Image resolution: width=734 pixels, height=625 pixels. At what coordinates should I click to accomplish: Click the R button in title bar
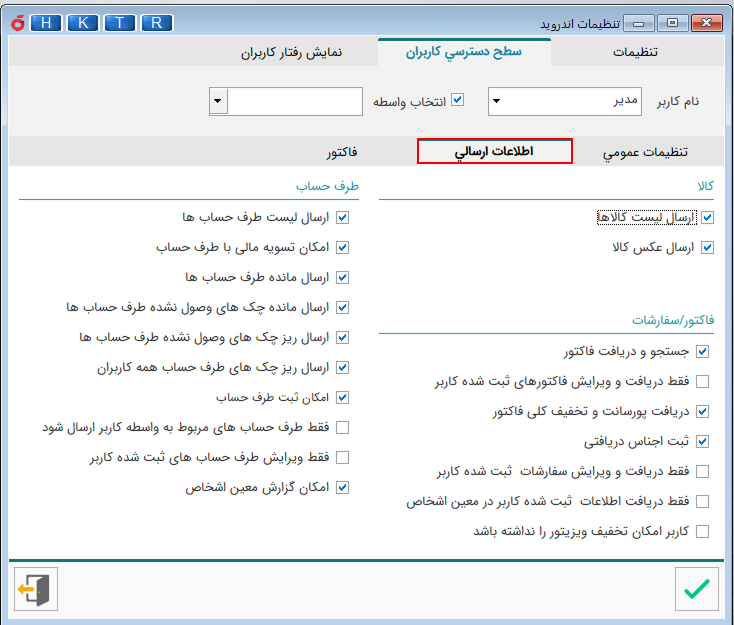(x=156, y=22)
